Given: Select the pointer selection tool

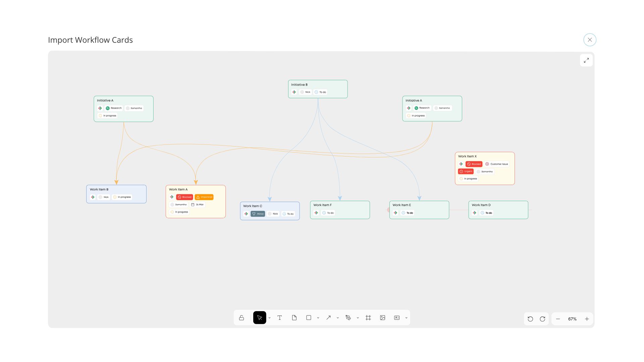Looking at the screenshot, I should pyautogui.click(x=260, y=318).
